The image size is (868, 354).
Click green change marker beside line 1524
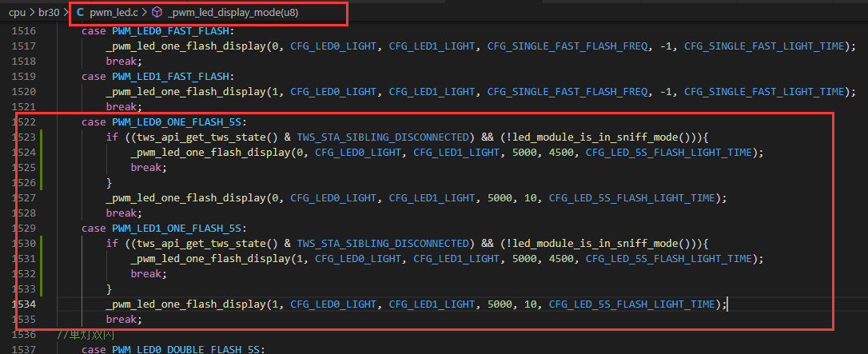pos(42,152)
